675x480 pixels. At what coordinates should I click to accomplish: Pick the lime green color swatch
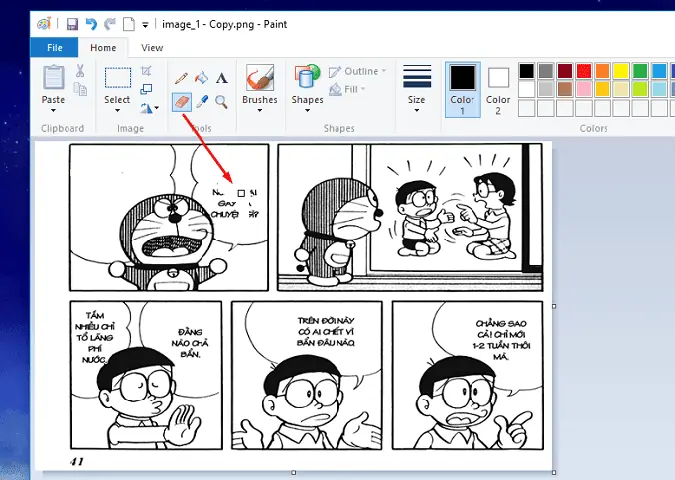[x=640, y=89]
